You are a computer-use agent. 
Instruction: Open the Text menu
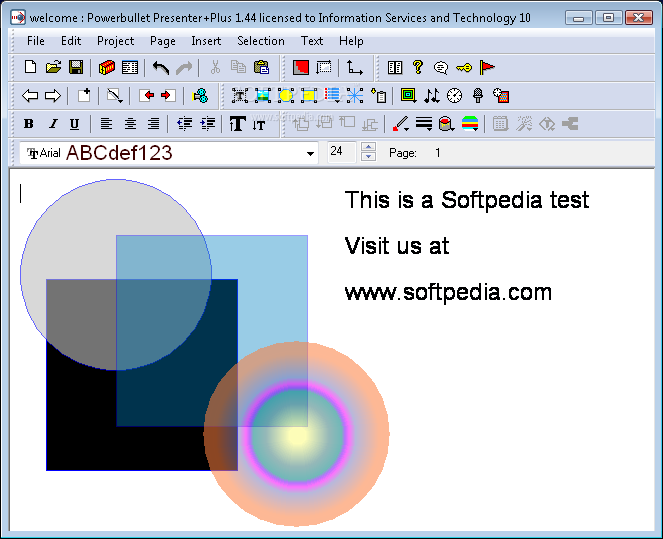coord(312,41)
